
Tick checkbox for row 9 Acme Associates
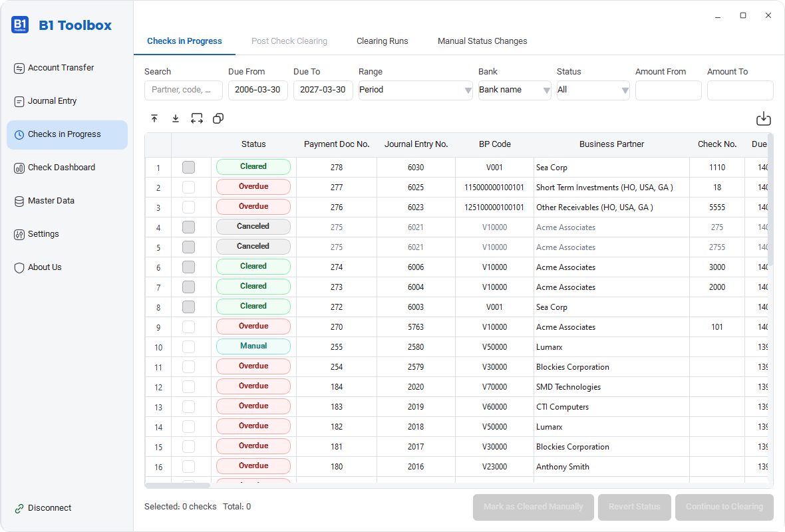click(189, 327)
